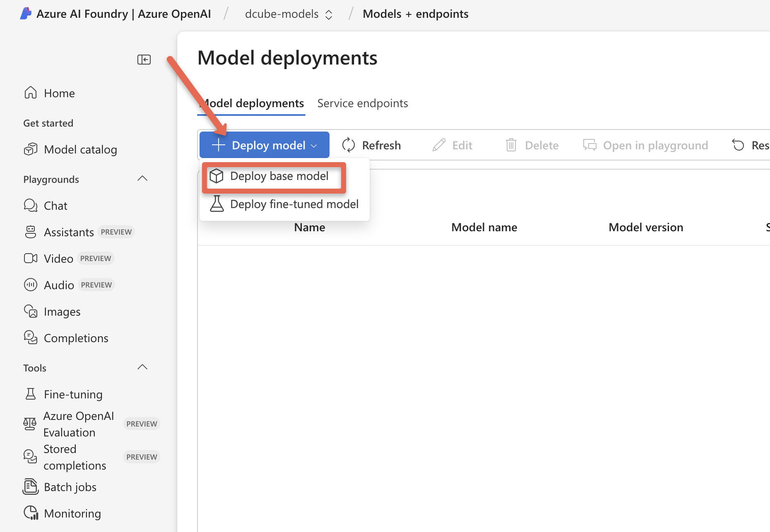
Task: Expand the Deploy model dropdown
Action: coord(264,145)
